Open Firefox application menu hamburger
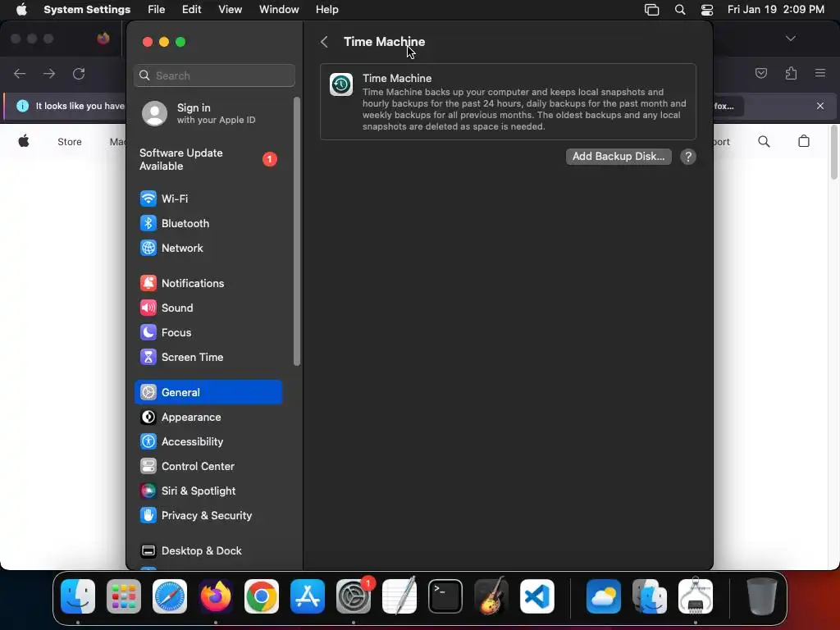840x630 pixels. click(820, 73)
